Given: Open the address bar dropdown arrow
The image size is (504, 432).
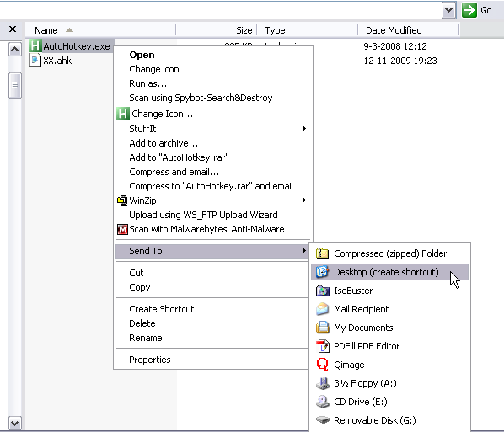Looking at the screenshot, I should click(448, 10).
